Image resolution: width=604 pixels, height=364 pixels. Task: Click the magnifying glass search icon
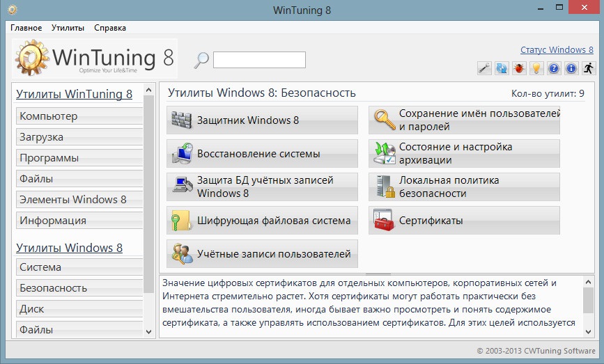[201, 60]
